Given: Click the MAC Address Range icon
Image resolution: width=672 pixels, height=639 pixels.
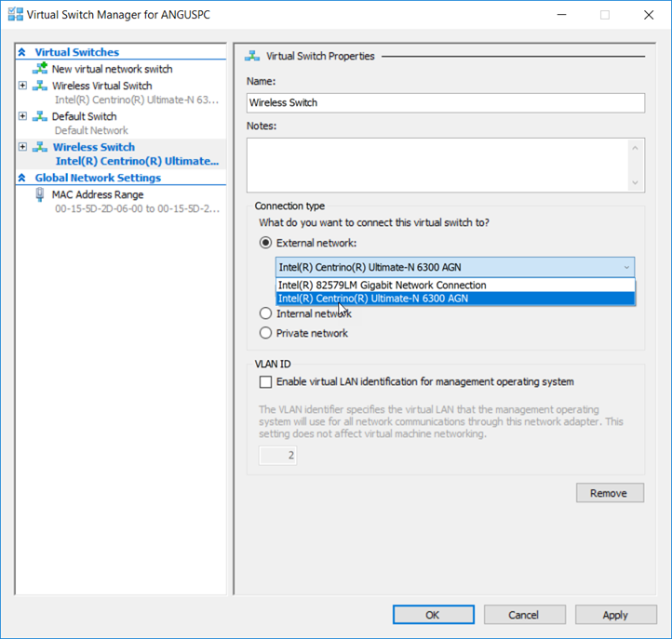Looking at the screenshot, I should pos(40,195).
